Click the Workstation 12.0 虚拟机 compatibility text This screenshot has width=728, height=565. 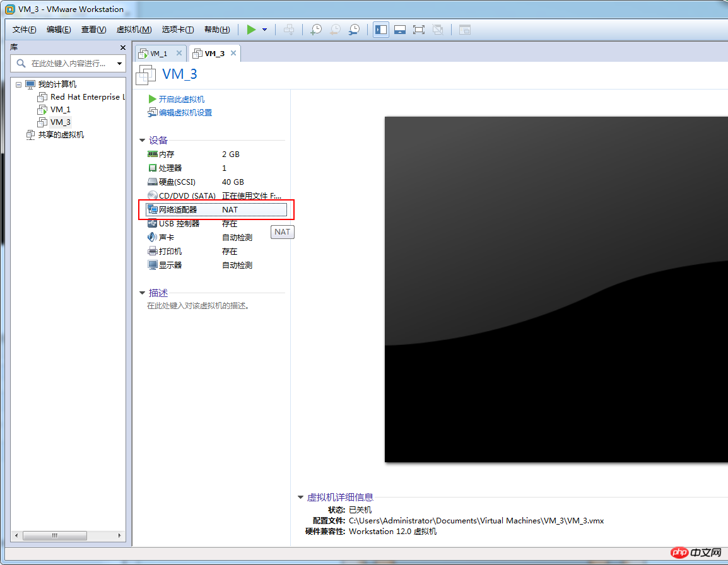(x=393, y=532)
